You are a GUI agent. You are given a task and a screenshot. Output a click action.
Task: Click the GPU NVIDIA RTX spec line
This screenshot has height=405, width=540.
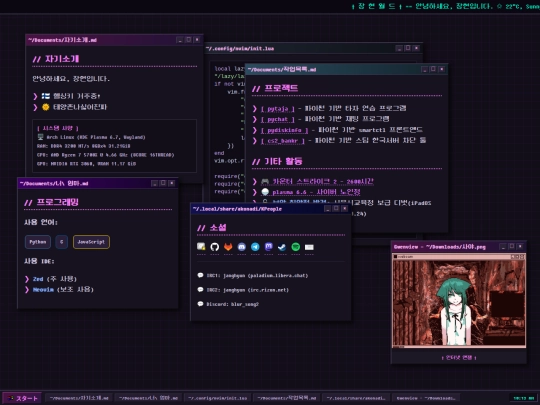pyautogui.click(x=86, y=164)
